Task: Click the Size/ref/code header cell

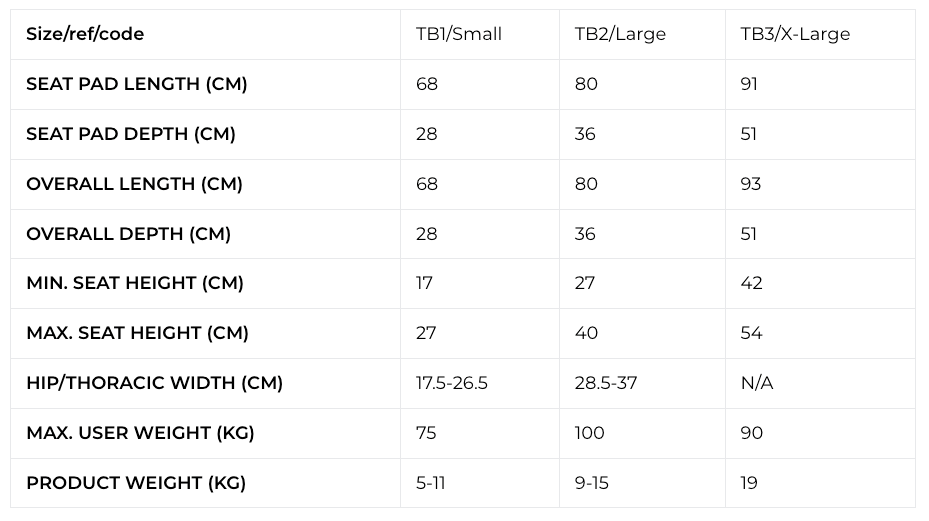Action: click(x=85, y=34)
